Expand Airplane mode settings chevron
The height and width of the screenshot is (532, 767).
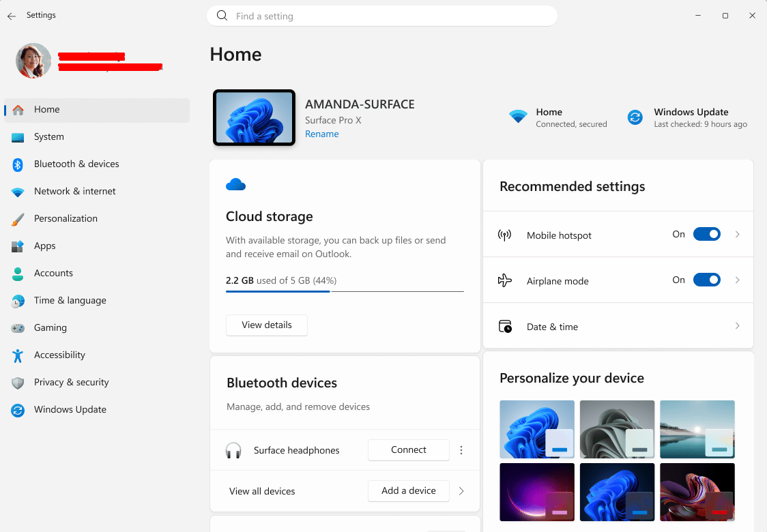coord(737,280)
